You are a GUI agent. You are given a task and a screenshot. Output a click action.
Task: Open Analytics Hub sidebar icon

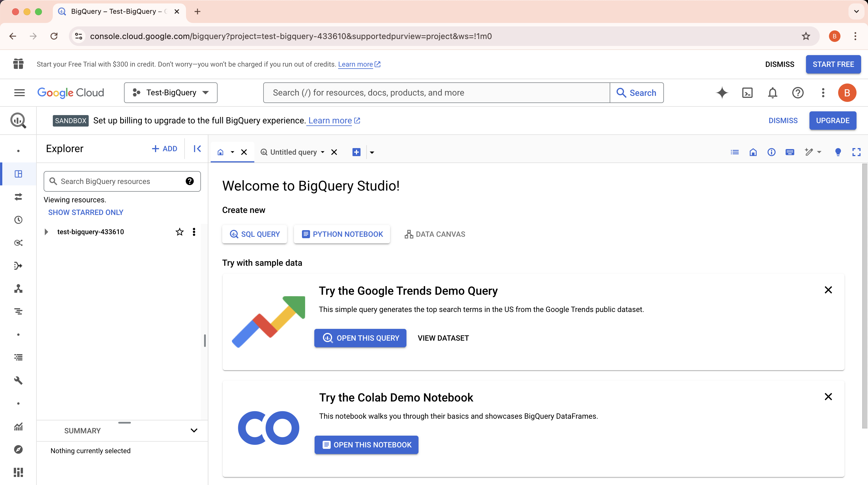(x=18, y=243)
